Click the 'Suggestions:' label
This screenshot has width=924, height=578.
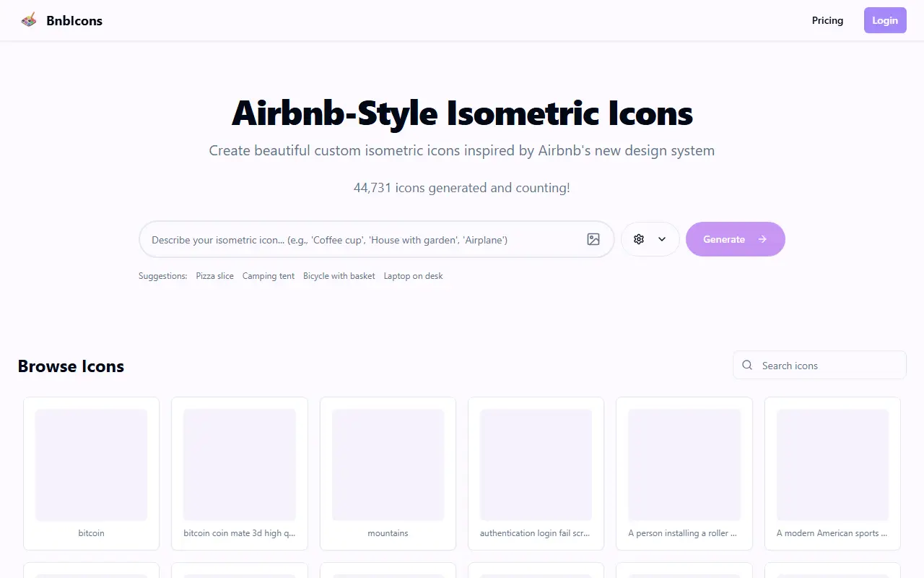(163, 276)
